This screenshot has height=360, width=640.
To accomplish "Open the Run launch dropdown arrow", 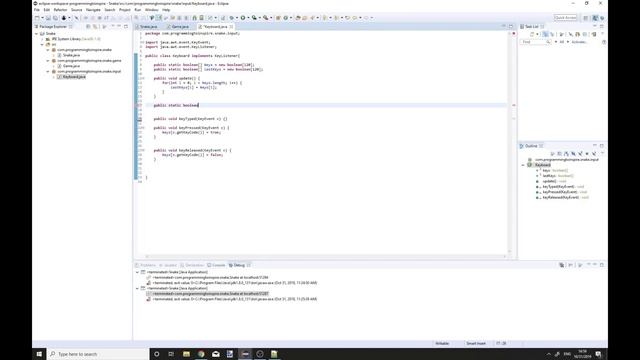I will (248, 18).
